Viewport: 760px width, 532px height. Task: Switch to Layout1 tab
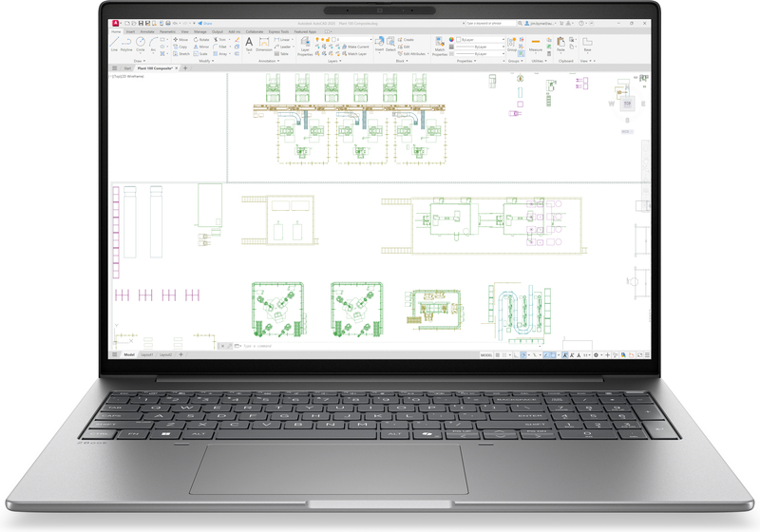[x=146, y=355]
